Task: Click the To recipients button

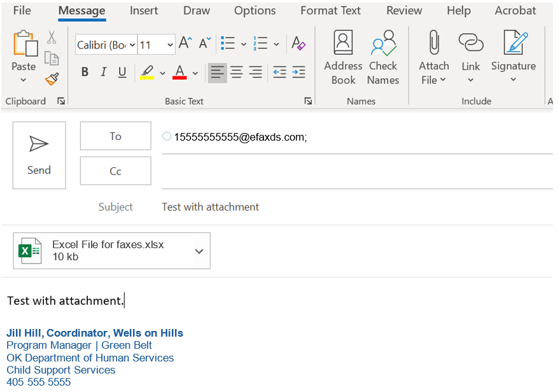Action: tap(116, 136)
